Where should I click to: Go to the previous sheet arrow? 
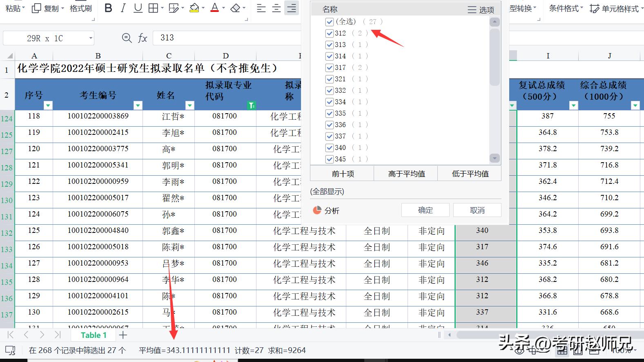pos(26,335)
